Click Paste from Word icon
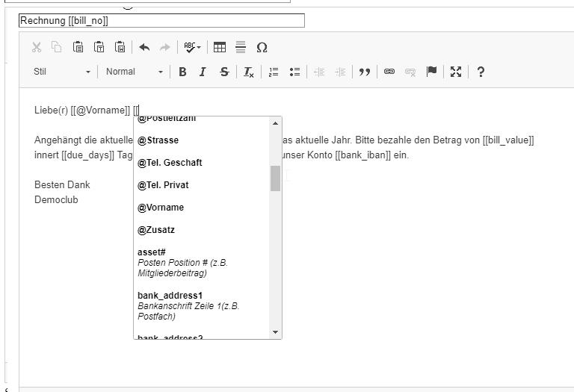 pos(120,47)
